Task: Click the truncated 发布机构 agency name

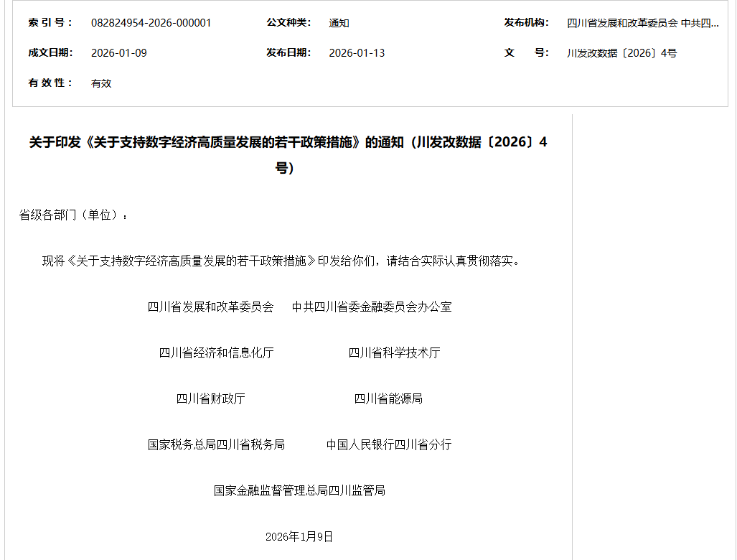Action: pyautogui.click(x=642, y=23)
